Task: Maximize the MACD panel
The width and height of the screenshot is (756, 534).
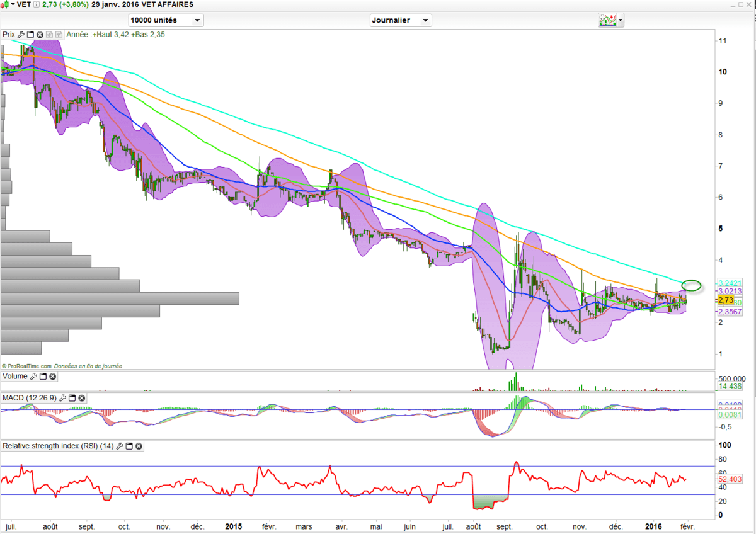Action: tap(72, 398)
